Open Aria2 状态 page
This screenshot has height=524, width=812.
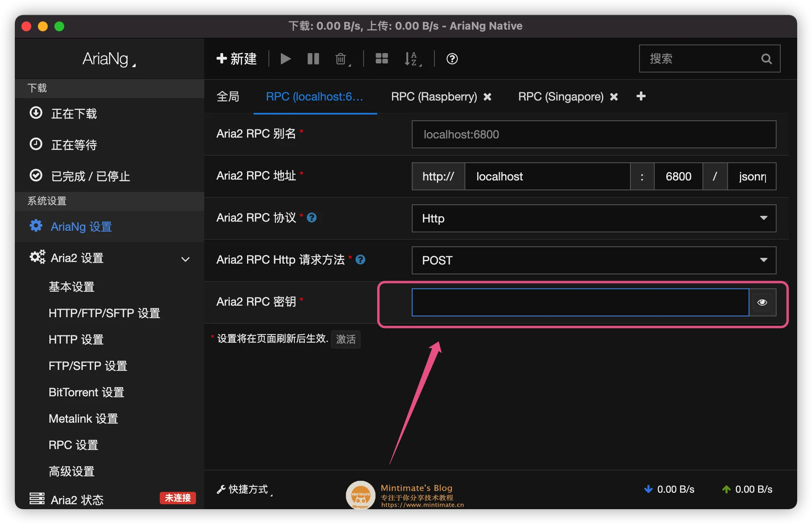pyautogui.click(x=77, y=499)
